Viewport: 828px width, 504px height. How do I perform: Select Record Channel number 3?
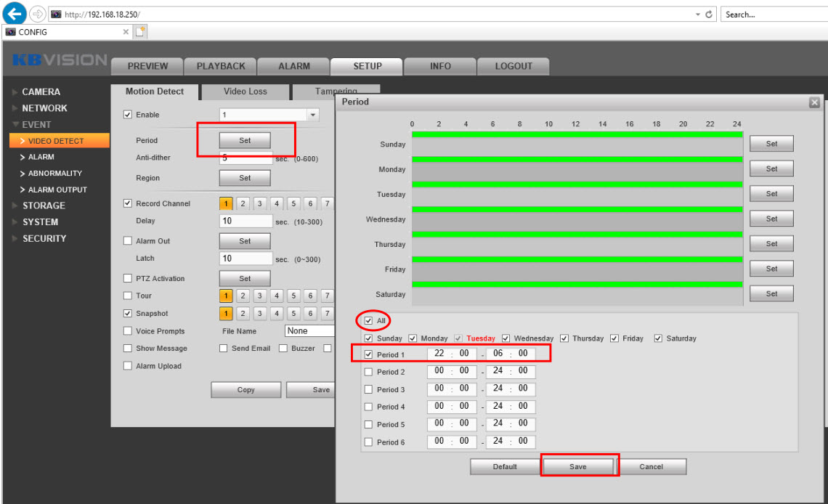[259, 204]
